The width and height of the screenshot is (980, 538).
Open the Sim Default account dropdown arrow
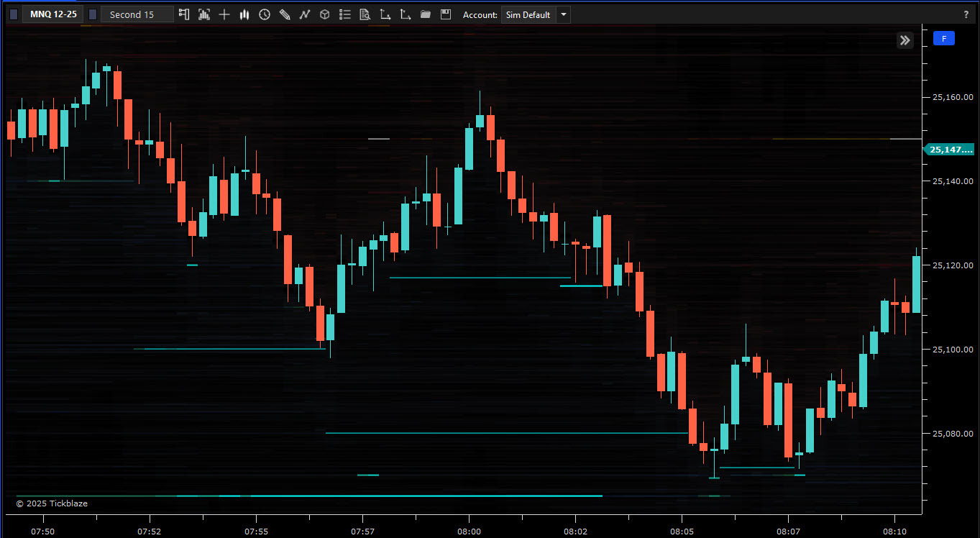564,14
